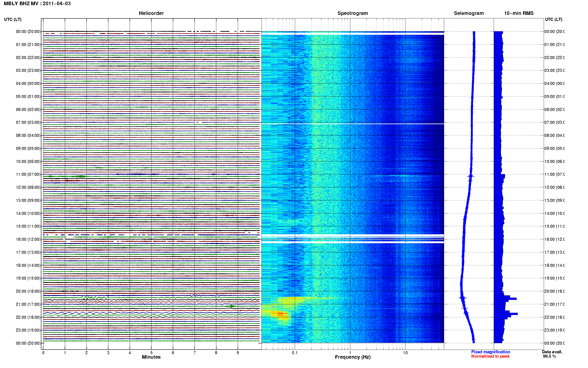Click the left 07:00 (03:00) time label
This screenshot has width=588, height=368.
(28, 122)
